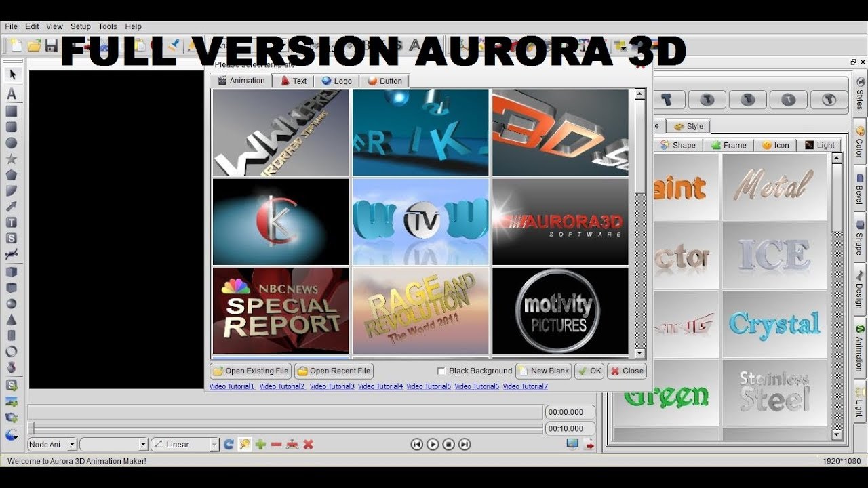868x488 pixels.
Task: Open Video Tutorial4 link
Action: point(380,386)
